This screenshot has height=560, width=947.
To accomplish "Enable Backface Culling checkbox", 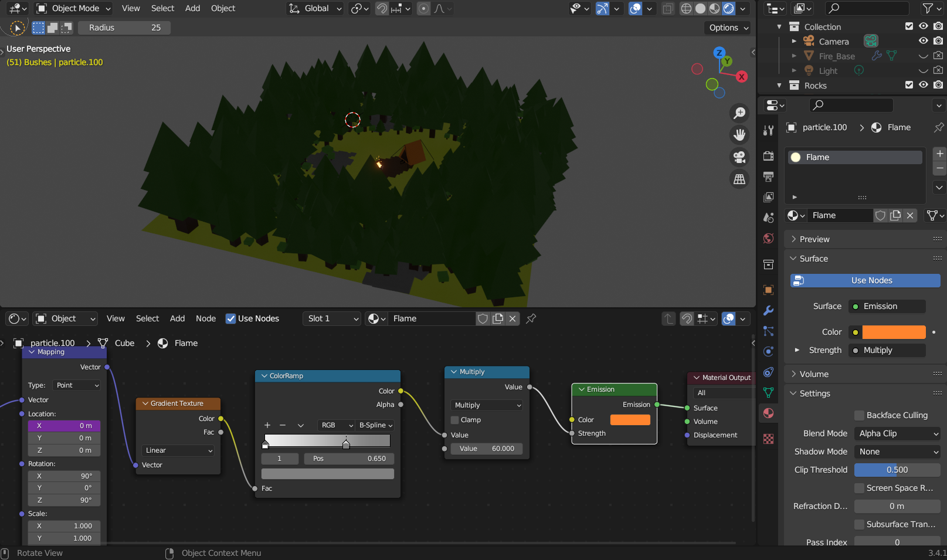I will click(860, 415).
